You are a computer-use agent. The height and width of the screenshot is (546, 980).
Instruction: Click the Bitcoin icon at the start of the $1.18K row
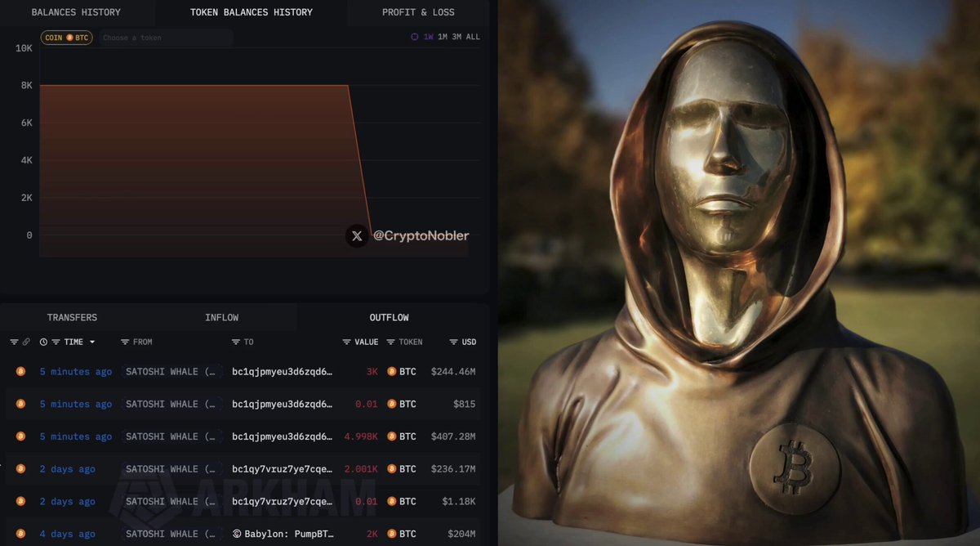point(20,502)
